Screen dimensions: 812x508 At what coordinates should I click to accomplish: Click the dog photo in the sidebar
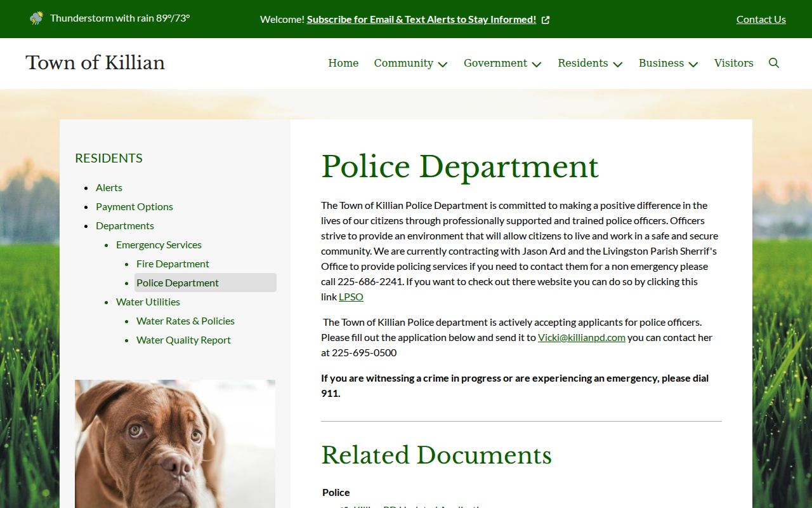175,444
